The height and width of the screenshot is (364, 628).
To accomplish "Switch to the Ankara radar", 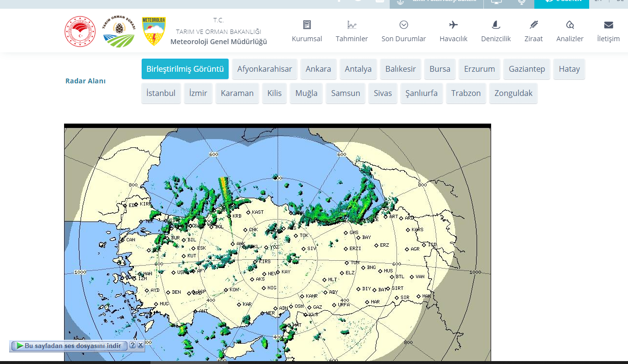I will tap(318, 69).
